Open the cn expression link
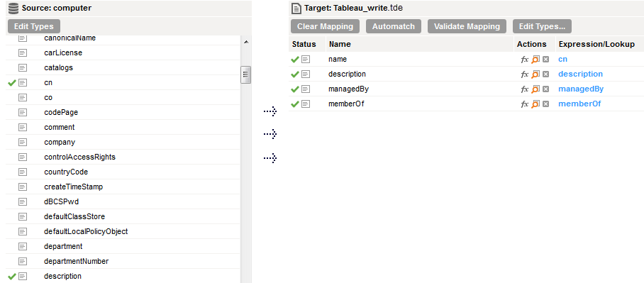Image resolution: width=644 pixels, height=283 pixels. point(562,59)
